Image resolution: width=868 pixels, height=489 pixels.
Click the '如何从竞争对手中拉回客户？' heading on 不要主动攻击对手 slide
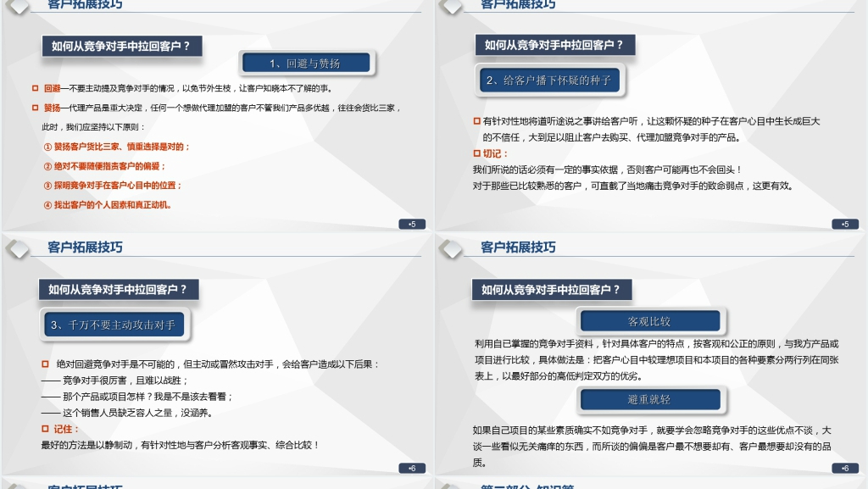pyautogui.click(x=119, y=289)
